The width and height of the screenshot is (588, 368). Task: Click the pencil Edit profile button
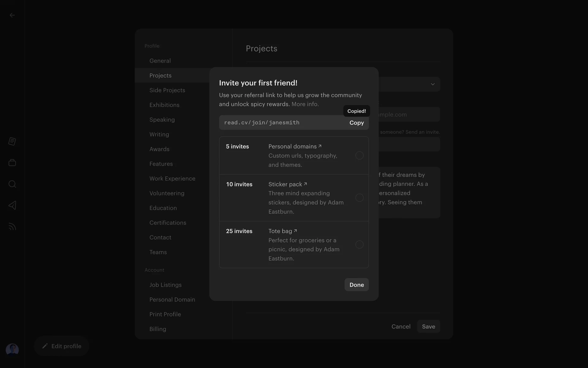click(62, 346)
